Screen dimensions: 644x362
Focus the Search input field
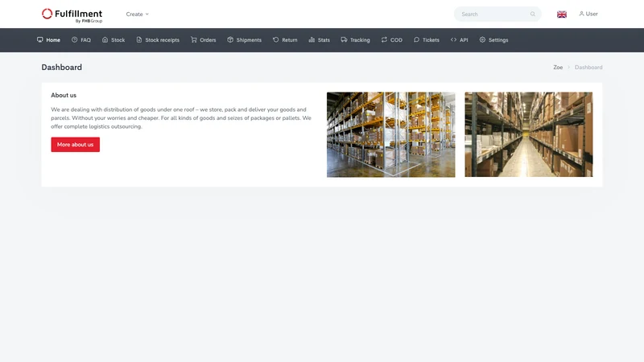click(497, 14)
